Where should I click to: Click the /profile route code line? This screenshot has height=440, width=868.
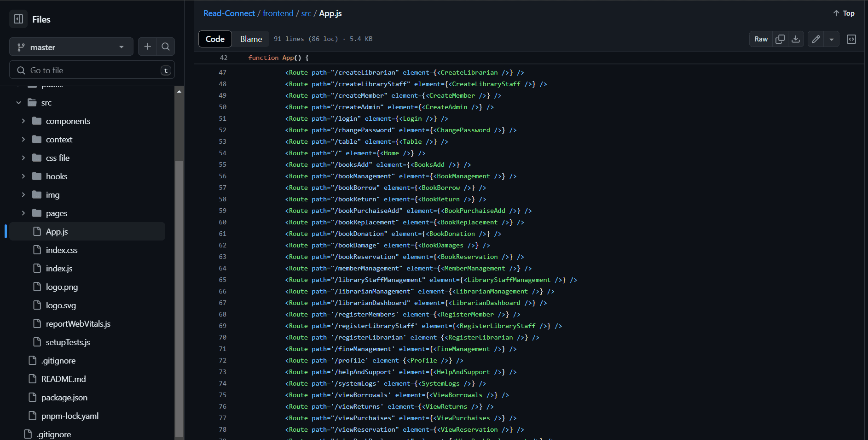point(374,360)
